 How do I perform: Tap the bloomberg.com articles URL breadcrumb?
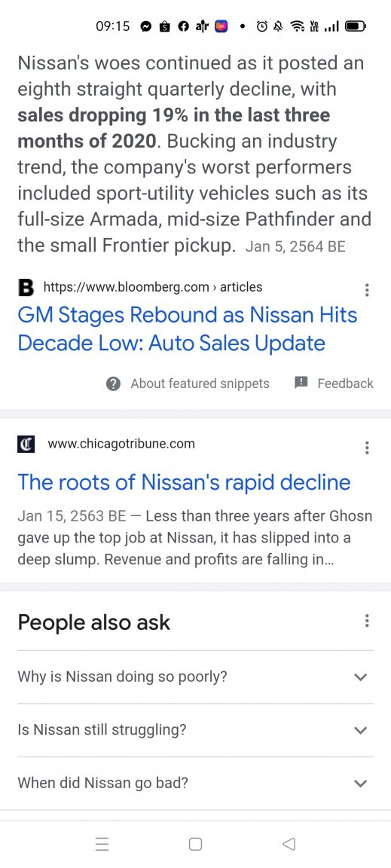pos(153,287)
